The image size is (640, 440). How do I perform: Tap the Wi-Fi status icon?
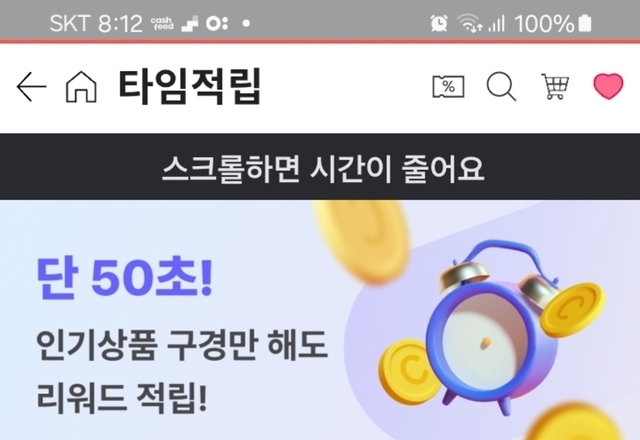(469, 22)
